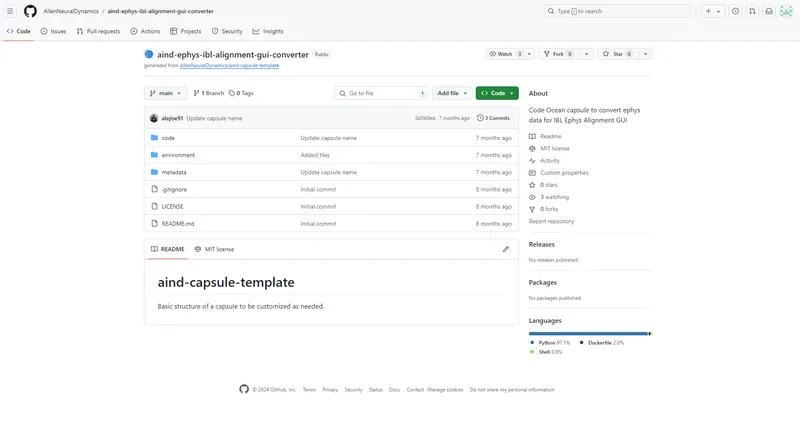Viewport: 800px width, 446px height.
Task: Expand the Star lists dropdown arrow
Action: pyautogui.click(x=645, y=54)
